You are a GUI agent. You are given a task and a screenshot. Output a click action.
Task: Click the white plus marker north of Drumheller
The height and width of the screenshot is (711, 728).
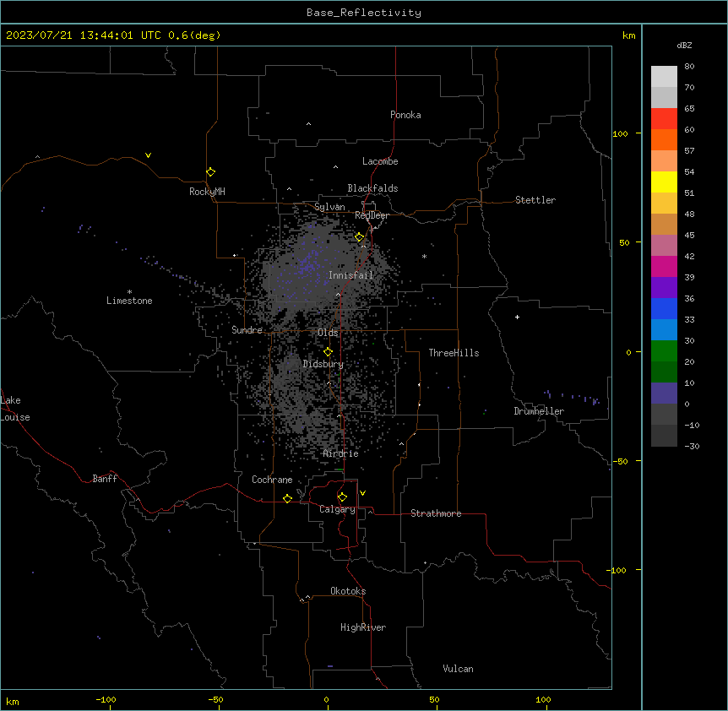coord(517,317)
